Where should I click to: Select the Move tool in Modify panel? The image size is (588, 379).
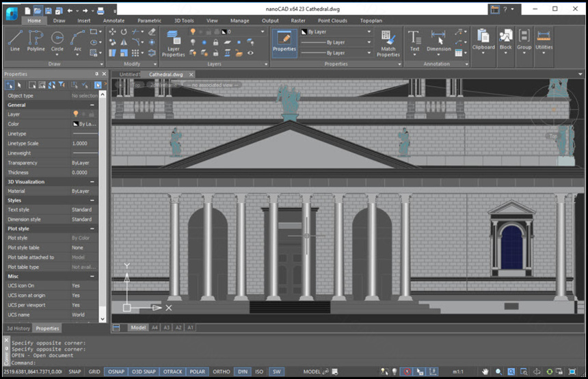pyautogui.click(x=112, y=32)
